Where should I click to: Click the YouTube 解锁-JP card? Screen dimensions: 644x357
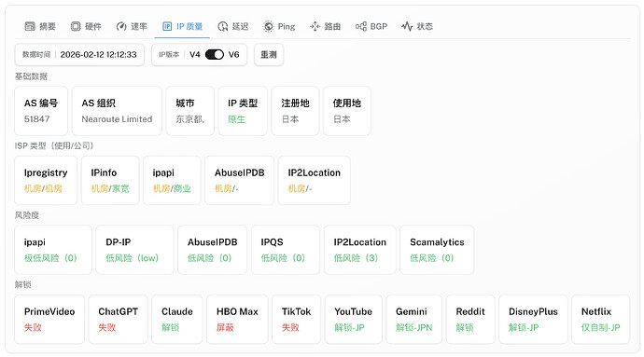tap(353, 319)
